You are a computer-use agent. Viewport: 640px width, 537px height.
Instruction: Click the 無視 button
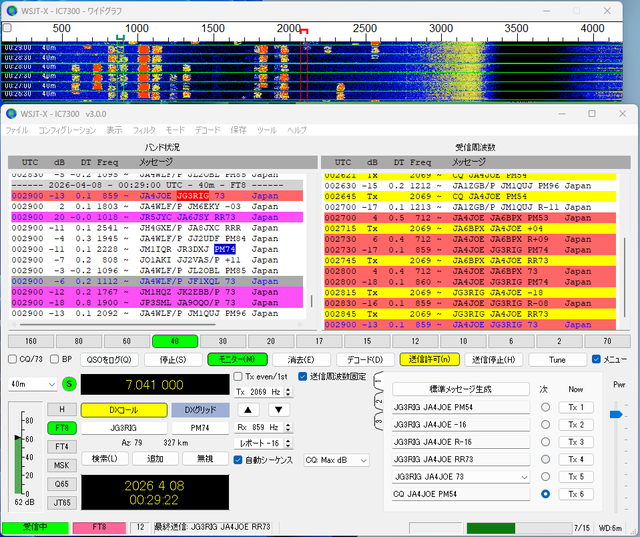205,459
